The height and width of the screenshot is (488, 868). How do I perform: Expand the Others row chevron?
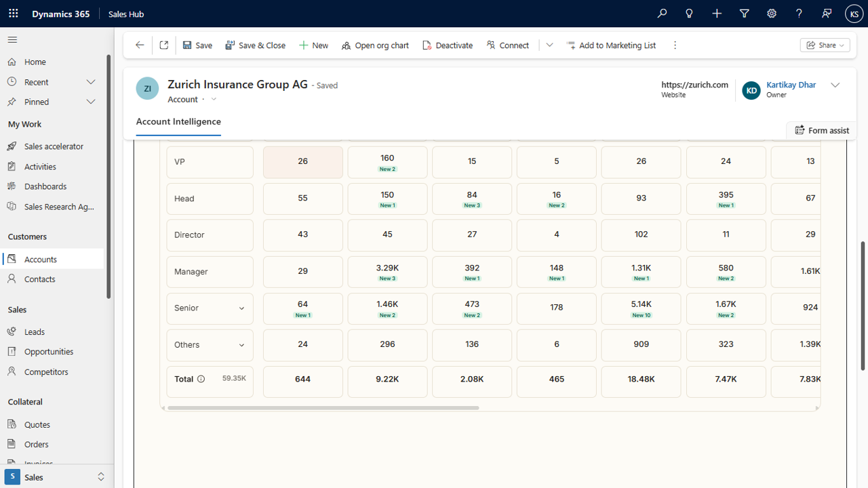(x=241, y=345)
